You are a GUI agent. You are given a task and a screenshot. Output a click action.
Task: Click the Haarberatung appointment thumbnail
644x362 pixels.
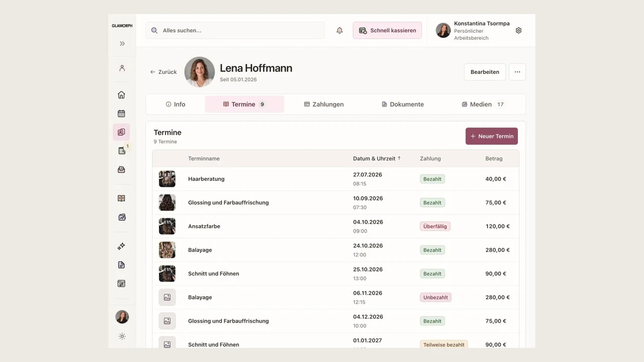(x=167, y=179)
